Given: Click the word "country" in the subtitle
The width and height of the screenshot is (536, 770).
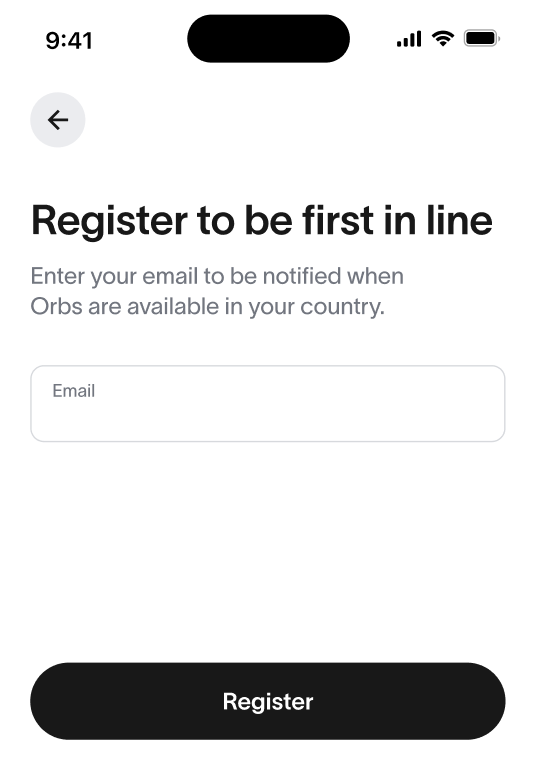Looking at the screenshot, I should pos(342,307).
